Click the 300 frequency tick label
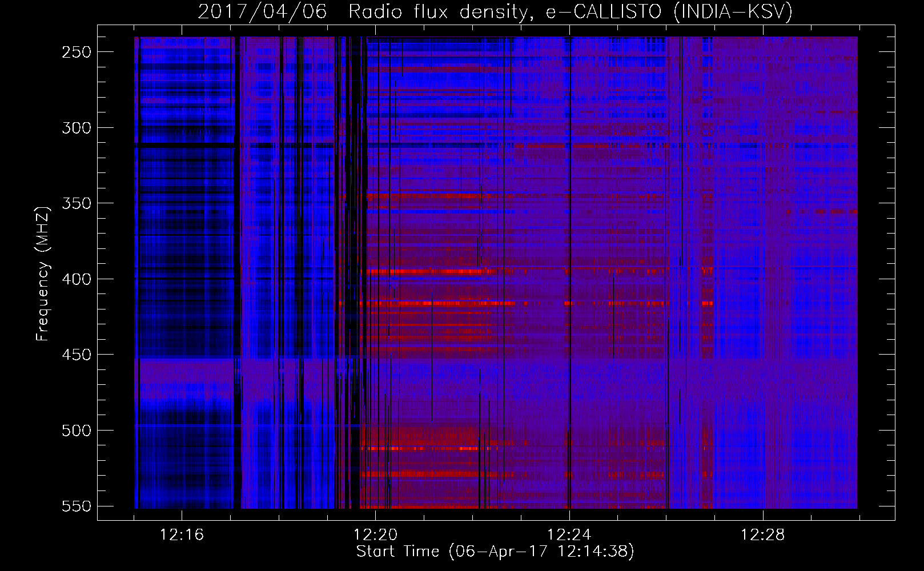The image size is (924, 571). coord(77,128)
